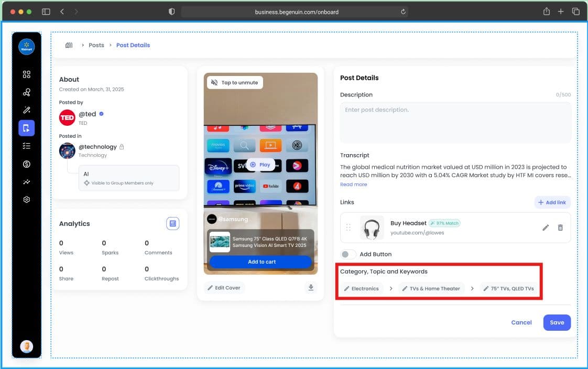Click Post Details breadcrumb
Screen dimensions: 588x369
[x=133, y=45]
